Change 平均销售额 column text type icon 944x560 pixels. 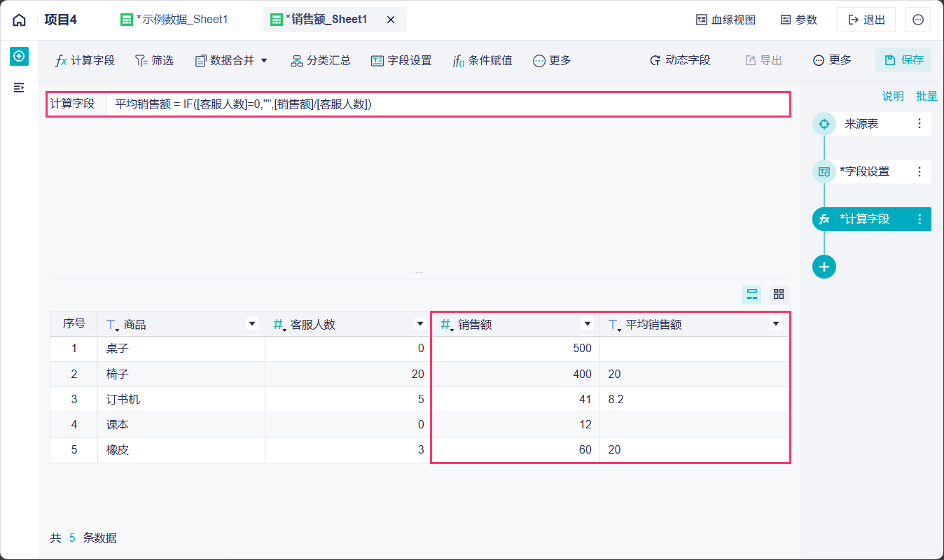tap(614, 325)
